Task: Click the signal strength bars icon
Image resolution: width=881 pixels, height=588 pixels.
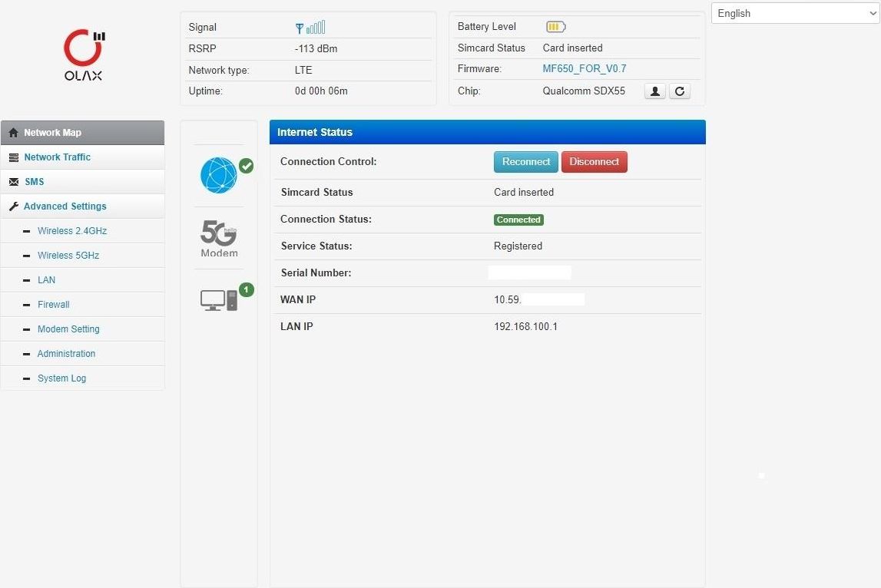Action: pos(310,27)
